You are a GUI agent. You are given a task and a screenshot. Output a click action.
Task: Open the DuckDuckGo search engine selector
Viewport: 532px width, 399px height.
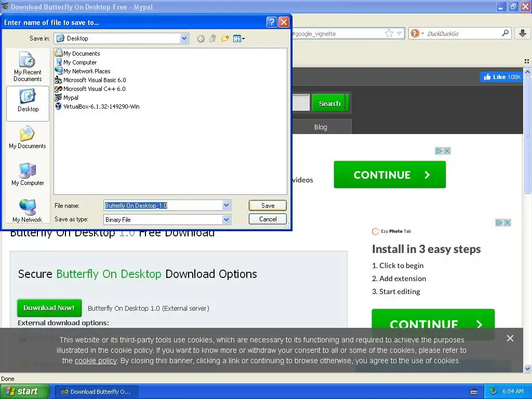[x=417, y=33]
